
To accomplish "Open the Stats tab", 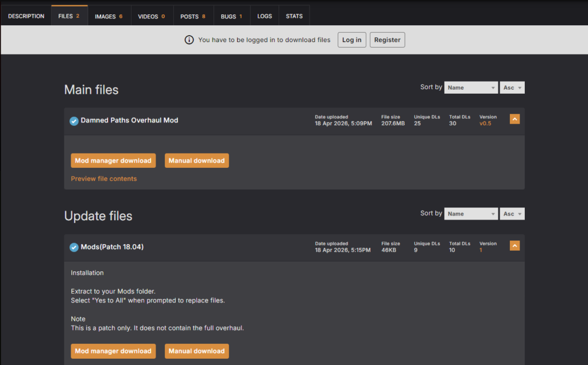I will coord(294,16).
